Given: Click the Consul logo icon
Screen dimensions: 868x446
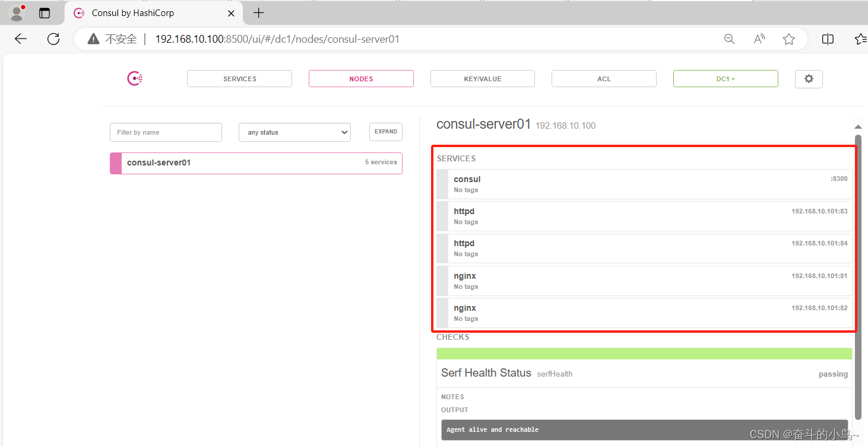Looking at the screenshot, I should tap(135, 78).
